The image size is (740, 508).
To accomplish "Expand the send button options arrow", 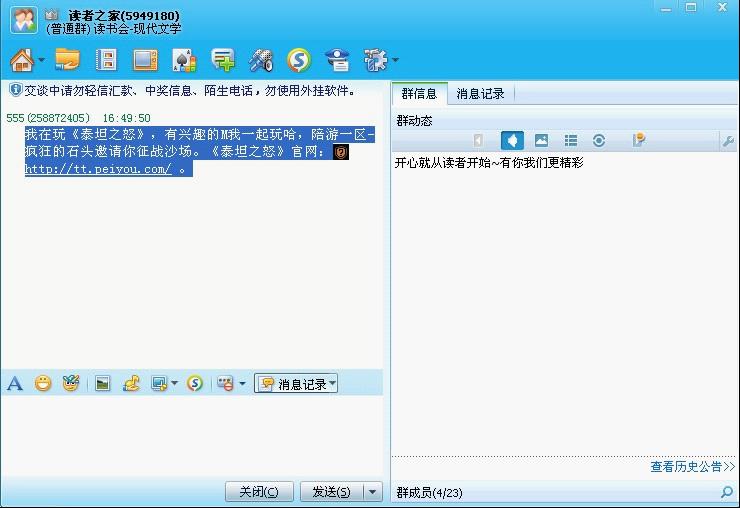I will tap(373, 491).
